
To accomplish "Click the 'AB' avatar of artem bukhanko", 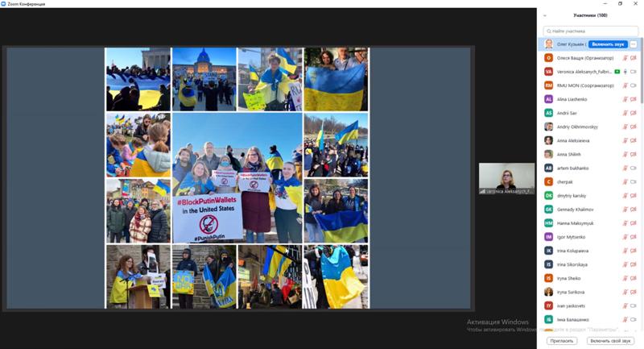I will click(x=549, y=168).
